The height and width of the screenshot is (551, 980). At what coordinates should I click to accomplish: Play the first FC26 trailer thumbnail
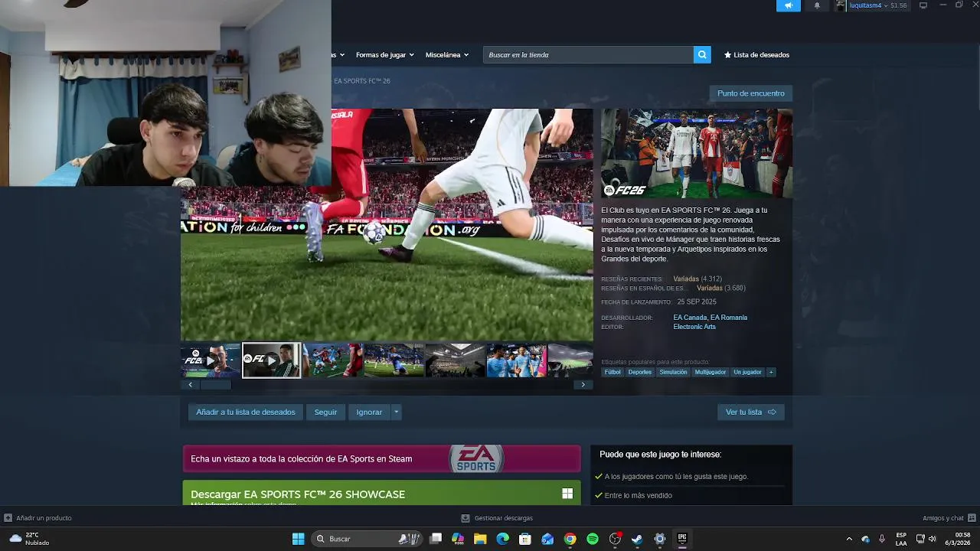click(x=211, y=360)
